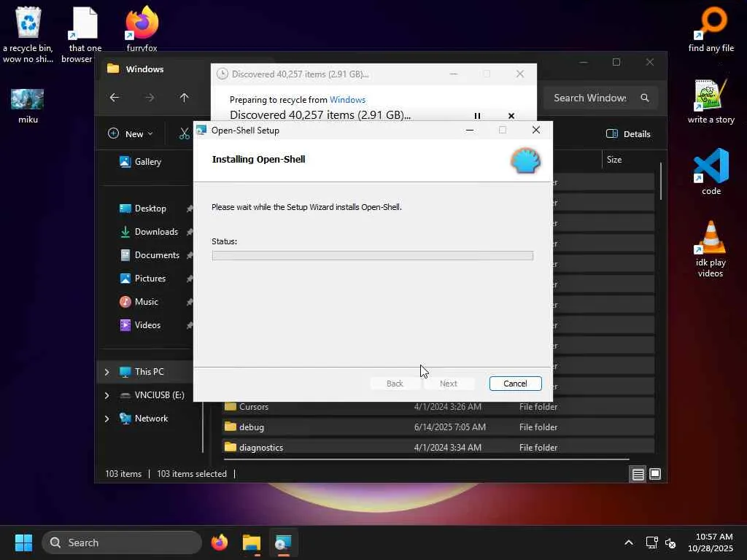
Task: Click the network status tray icon
Action: coord(651,542)
